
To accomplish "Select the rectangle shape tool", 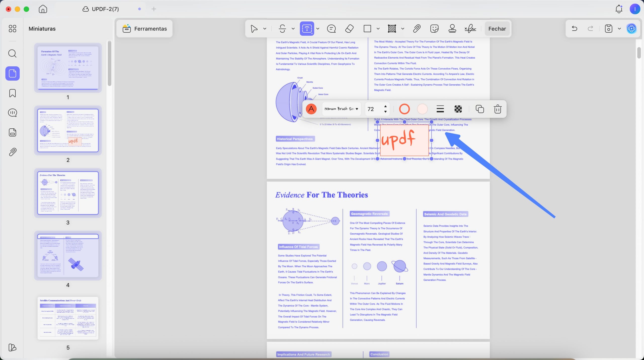I will (367, 29).
